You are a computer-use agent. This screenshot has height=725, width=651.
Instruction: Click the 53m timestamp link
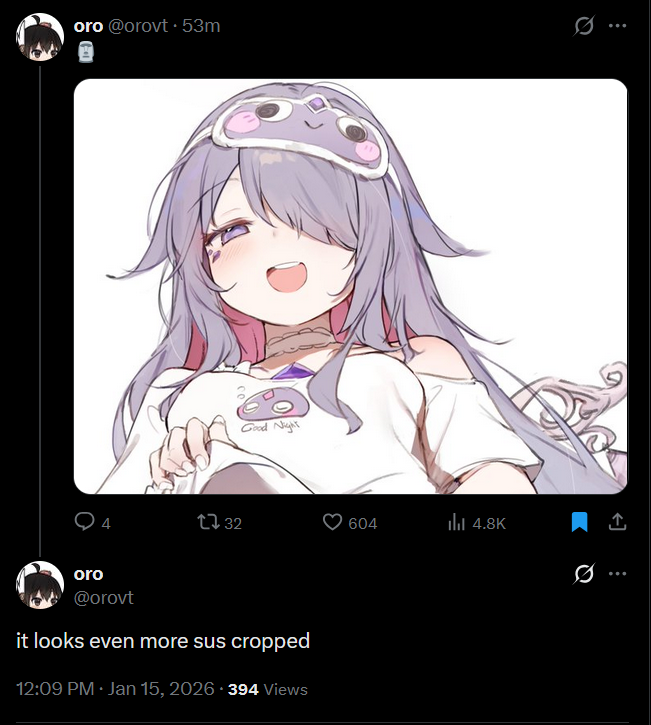[201, 26]
